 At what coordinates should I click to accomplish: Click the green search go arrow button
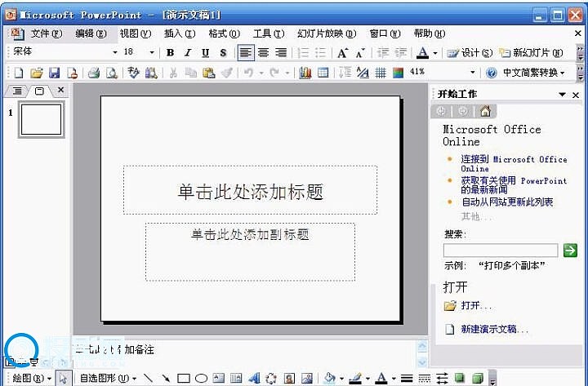570,251
